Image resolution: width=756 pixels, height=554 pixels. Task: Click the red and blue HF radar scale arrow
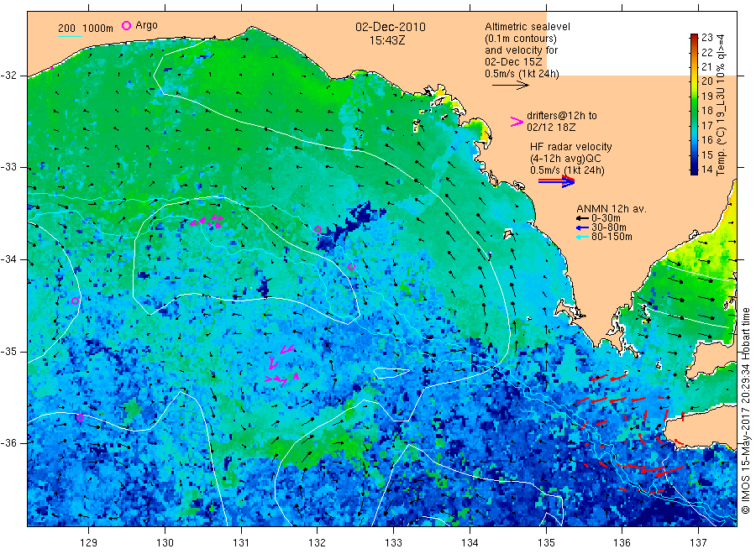point(557,181)
